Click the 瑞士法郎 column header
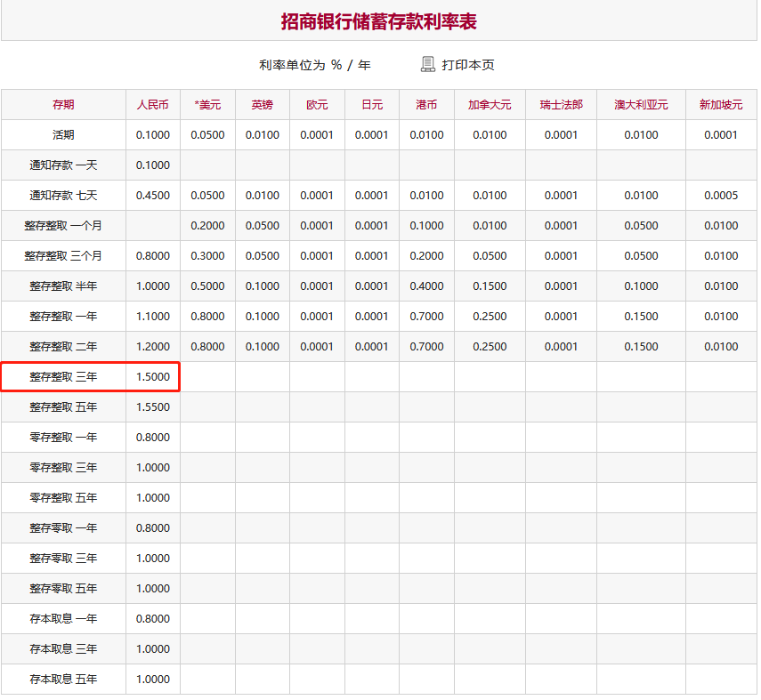The width and height of the screenshot is (761, 700). [x=561, y=105]
